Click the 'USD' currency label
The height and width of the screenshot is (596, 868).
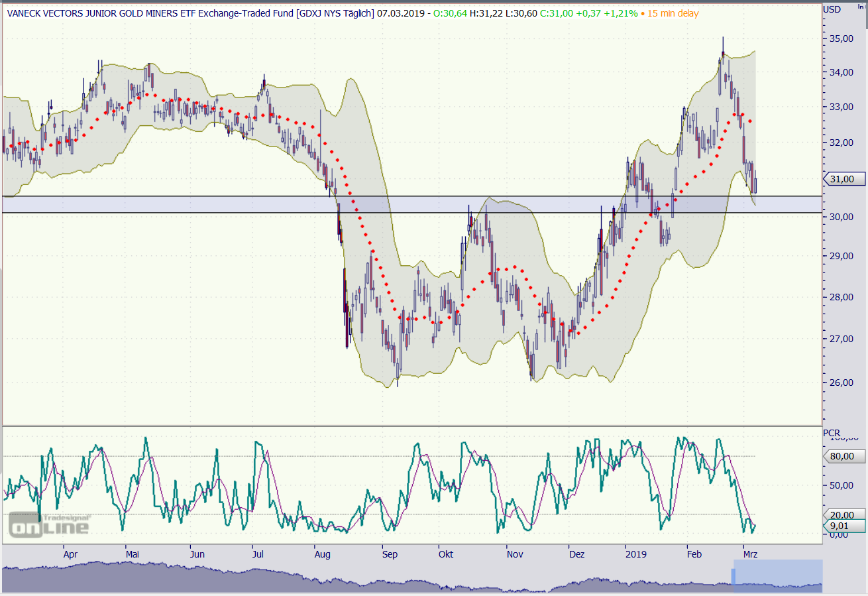click(832, 9)
